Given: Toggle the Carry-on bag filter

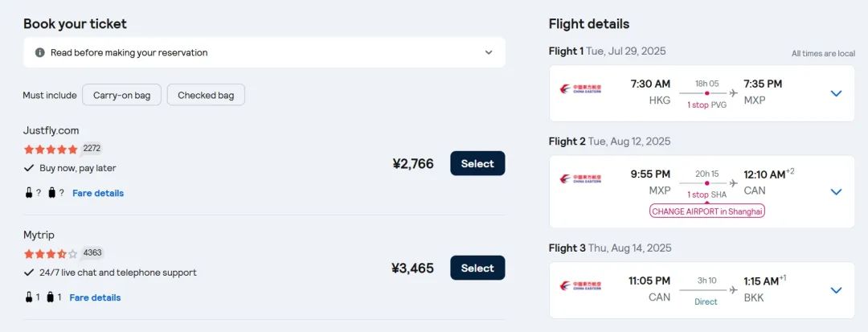Looking at the screenshot, I should (122, 95).
